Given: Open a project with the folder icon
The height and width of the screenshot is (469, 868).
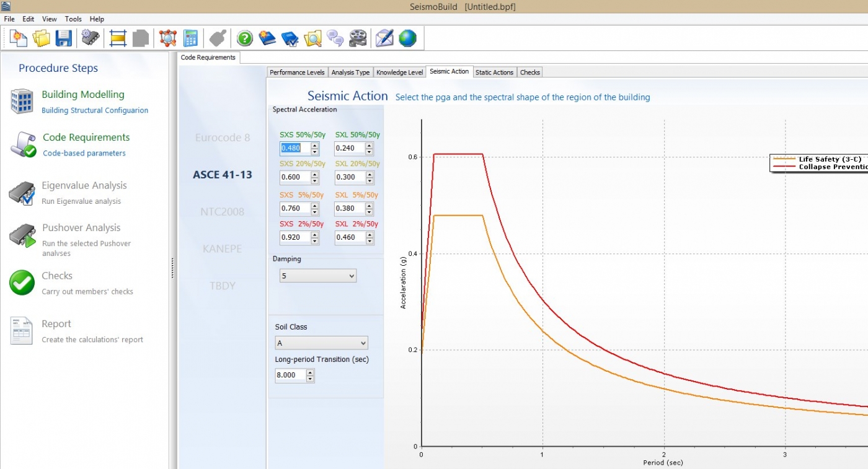Looking at the screenshot, I should coord(41,38).
